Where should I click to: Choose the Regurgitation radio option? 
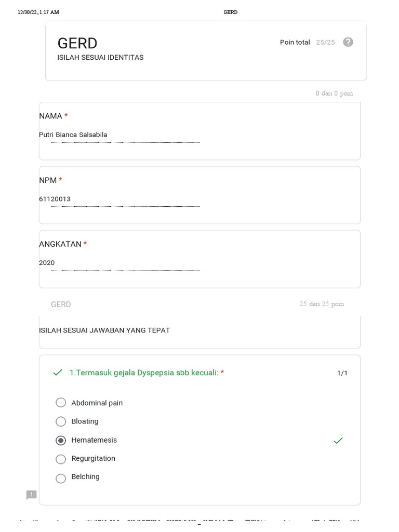pos(61,459)
